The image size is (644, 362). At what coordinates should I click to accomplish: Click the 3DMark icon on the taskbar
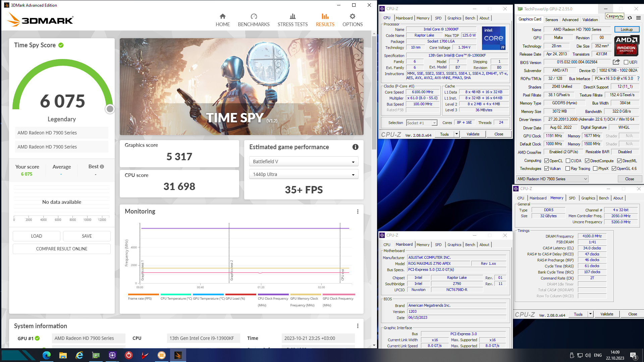coord(178,355)
